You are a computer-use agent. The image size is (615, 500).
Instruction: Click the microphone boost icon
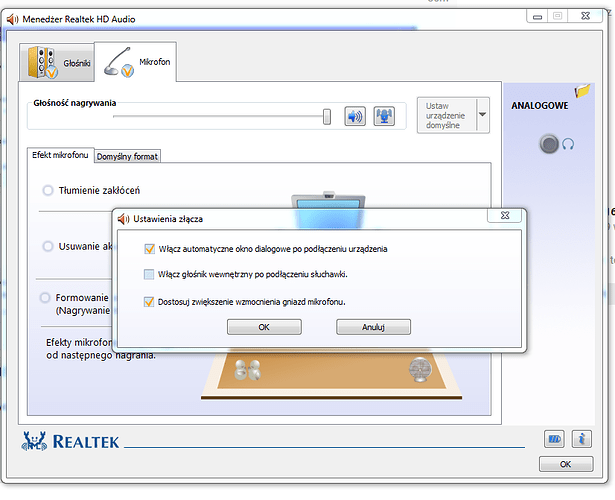coord(384,116)
